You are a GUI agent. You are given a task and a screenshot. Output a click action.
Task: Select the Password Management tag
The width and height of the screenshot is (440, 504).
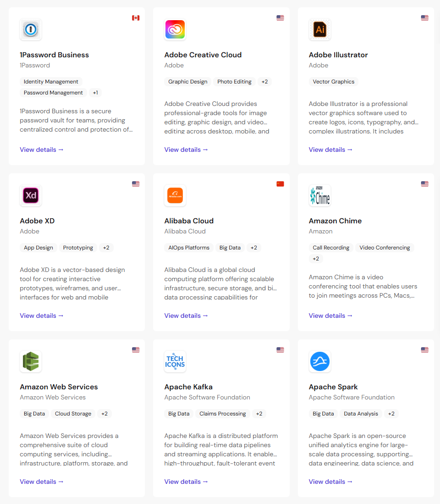tap(53, 93)
